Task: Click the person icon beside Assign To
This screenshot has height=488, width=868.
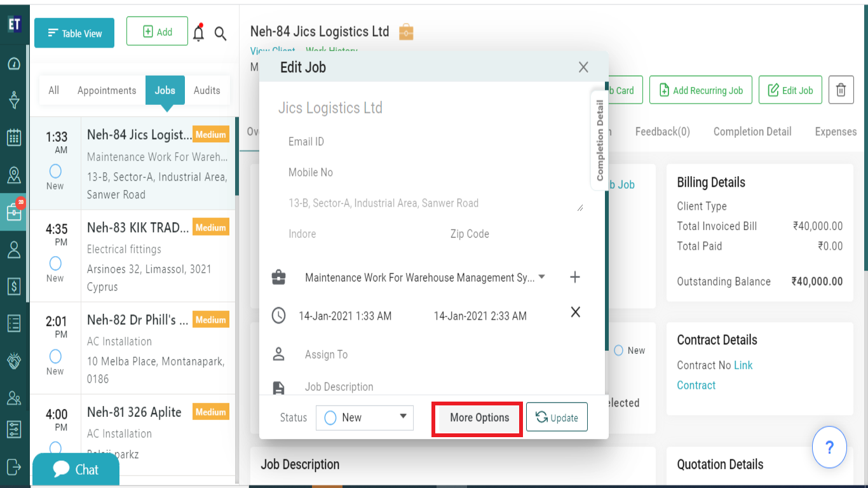Action: point(278,354)
